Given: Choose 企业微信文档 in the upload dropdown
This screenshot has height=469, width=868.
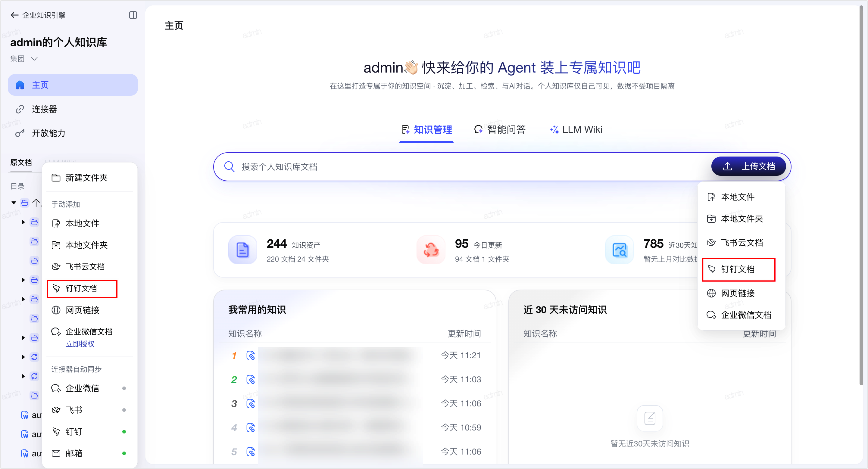Looking at the screenshot, I should [741, 315].
